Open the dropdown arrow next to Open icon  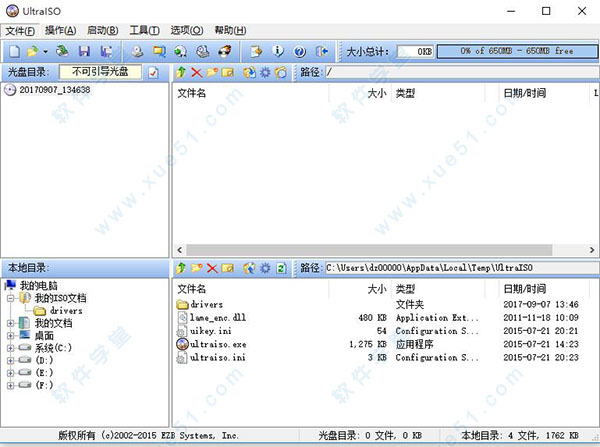tap(46, 51)
